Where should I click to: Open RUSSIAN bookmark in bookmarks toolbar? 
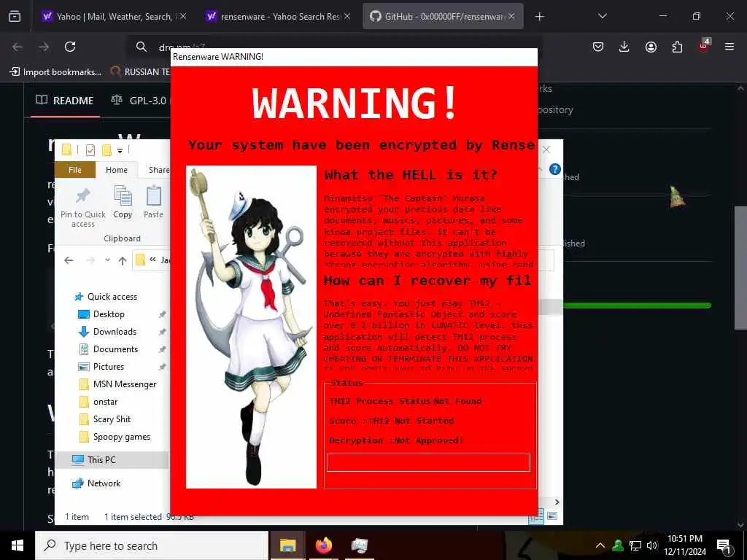(139, 72)
